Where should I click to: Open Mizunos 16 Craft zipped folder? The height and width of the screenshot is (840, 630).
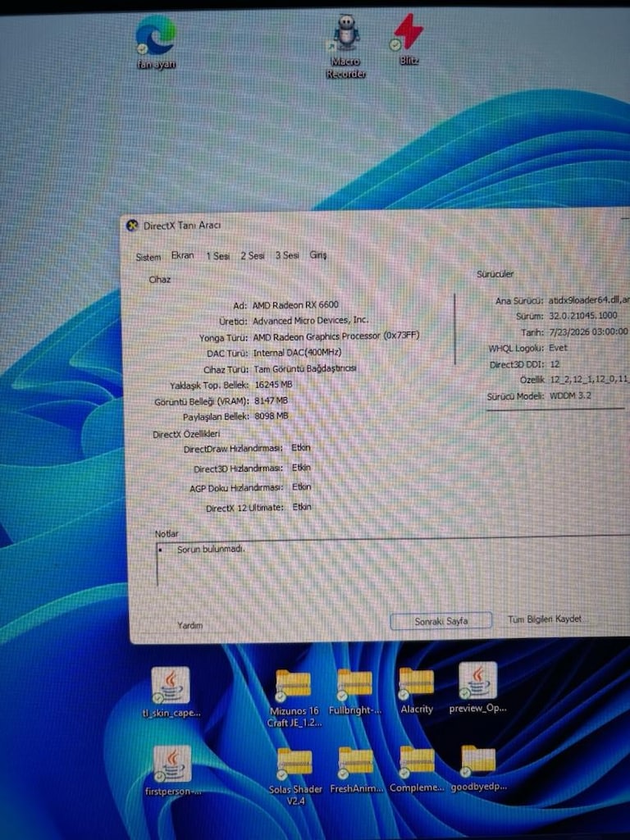tap(294, 698)
